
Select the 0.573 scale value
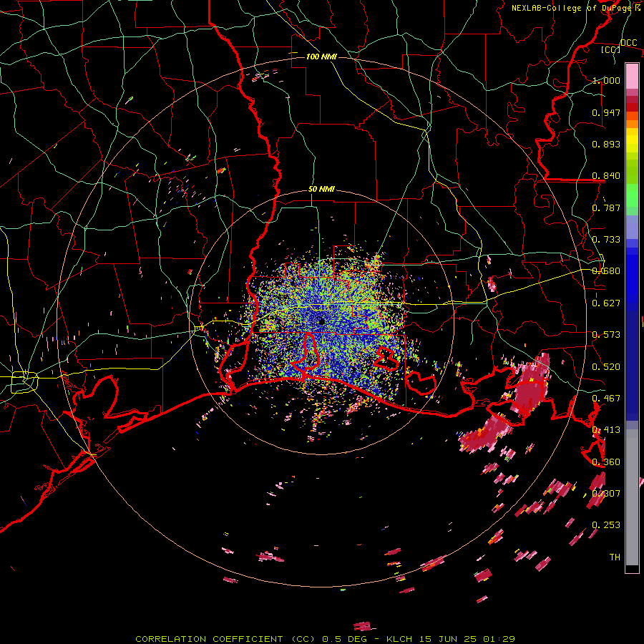606,335
